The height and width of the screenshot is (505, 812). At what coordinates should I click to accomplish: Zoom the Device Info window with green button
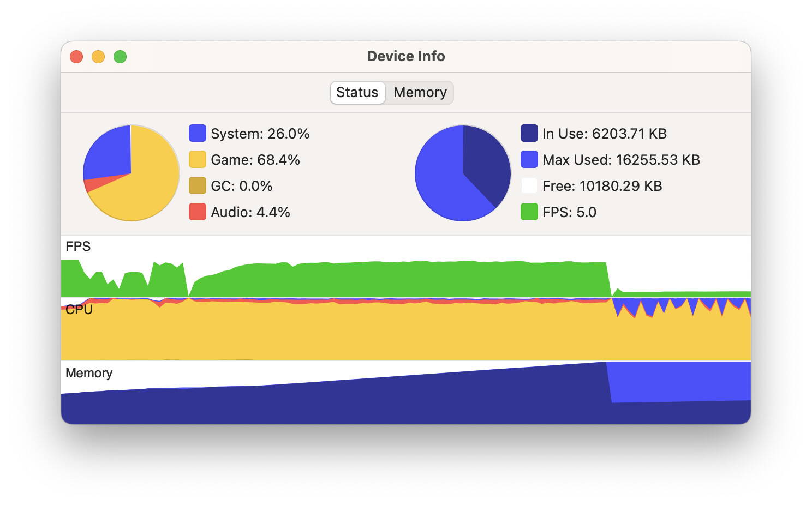click(x=120, y=57)
